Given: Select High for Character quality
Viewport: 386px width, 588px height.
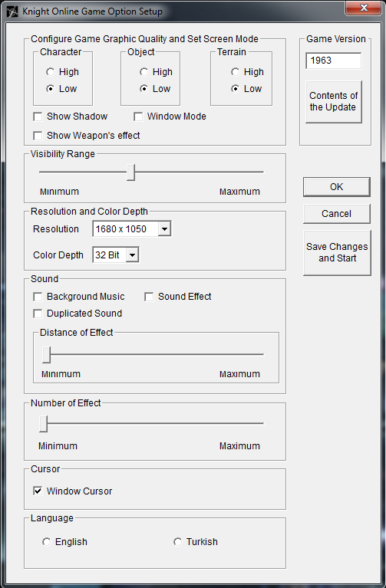Looking at the screenshot, I should [x=50, y=71].
